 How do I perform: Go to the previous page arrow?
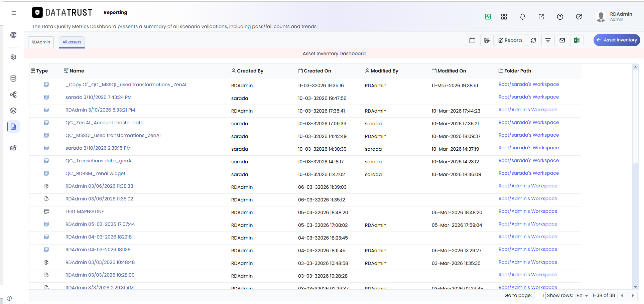pos(622,296)
